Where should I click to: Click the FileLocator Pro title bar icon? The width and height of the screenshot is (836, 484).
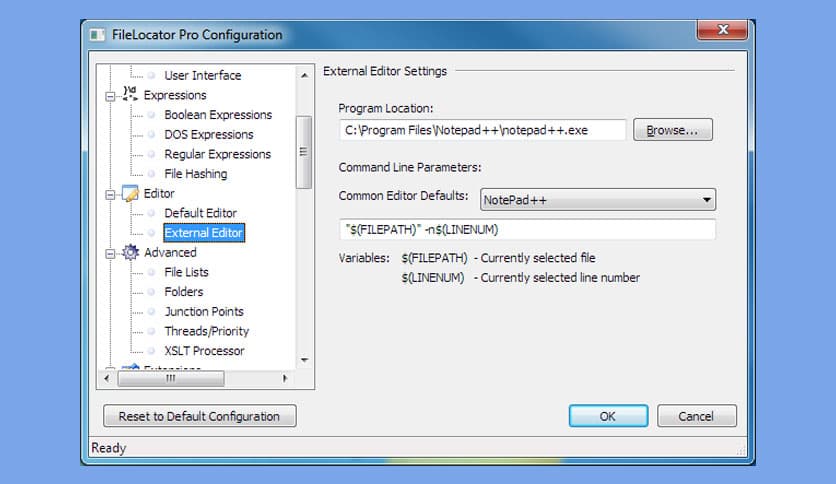click(x=97, y=35)
